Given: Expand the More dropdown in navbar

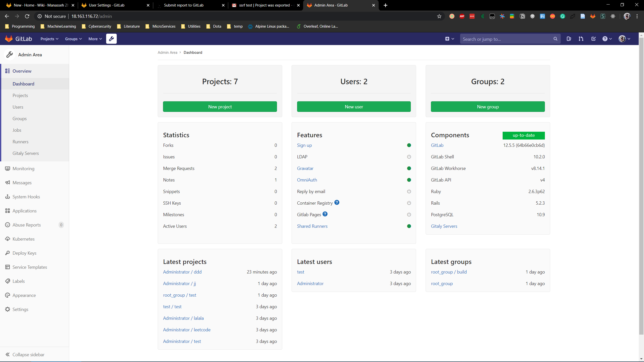Looking at the screenshot, I should [x=95, y=39].
